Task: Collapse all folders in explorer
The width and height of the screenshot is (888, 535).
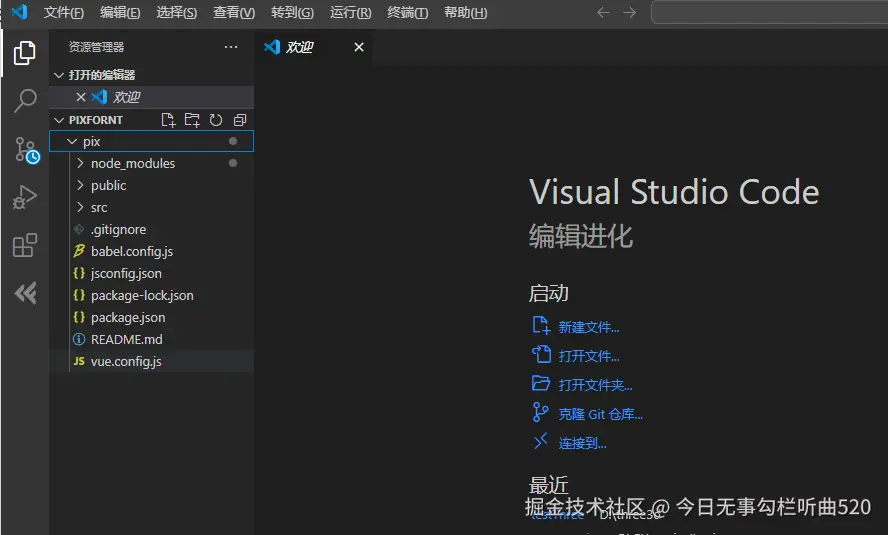Action: tap(240, 120)
